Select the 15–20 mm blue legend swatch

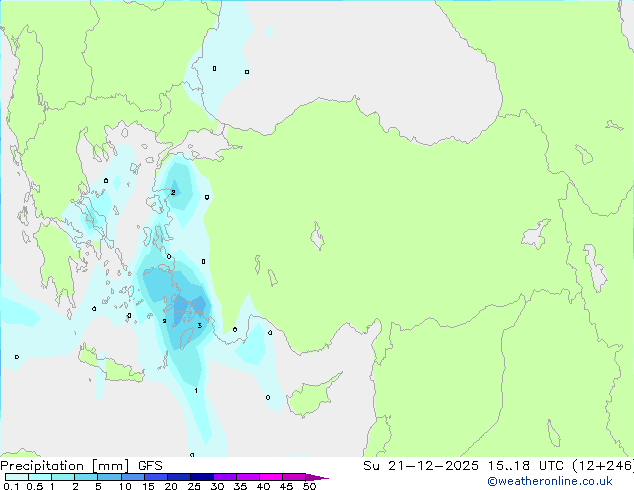coord(155,477)
